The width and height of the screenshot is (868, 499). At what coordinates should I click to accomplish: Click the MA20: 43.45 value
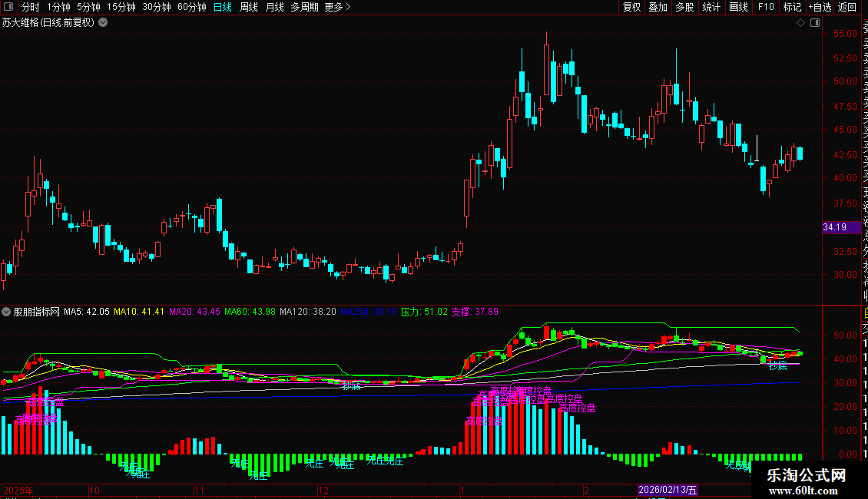tap(194, 312)
